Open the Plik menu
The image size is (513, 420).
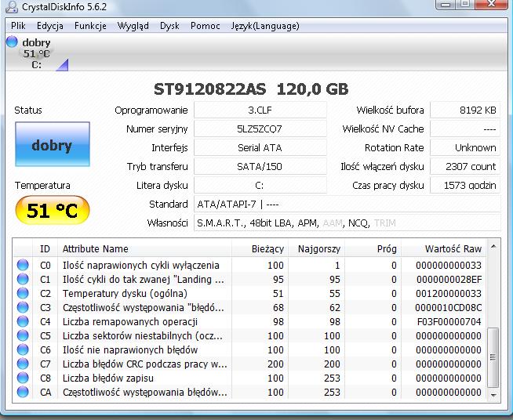point(18,26)
